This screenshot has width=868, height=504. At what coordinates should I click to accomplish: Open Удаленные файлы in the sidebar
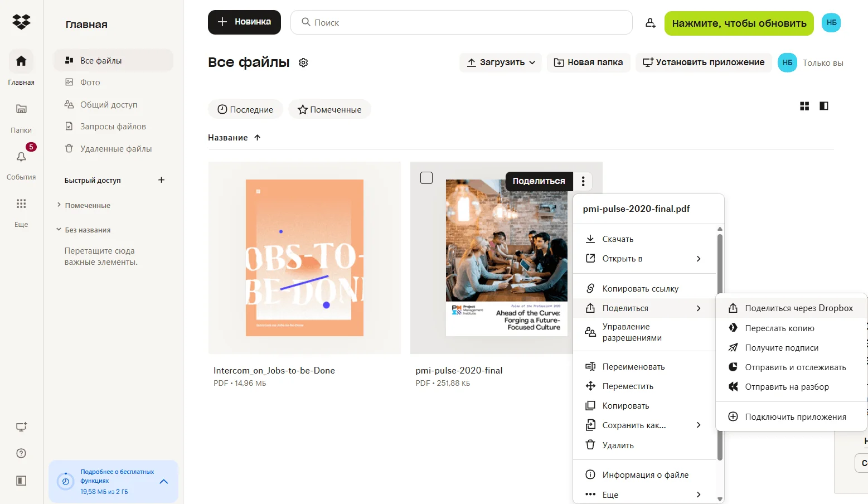tap(114, 149)
